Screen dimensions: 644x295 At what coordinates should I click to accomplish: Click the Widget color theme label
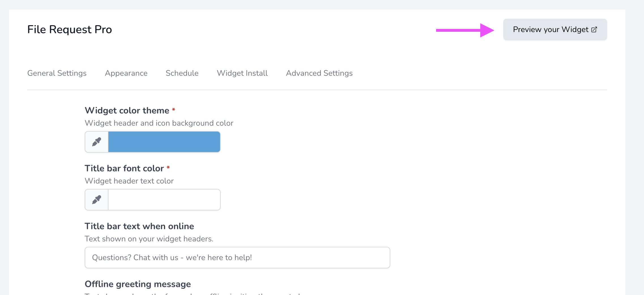tap(127, 110)
